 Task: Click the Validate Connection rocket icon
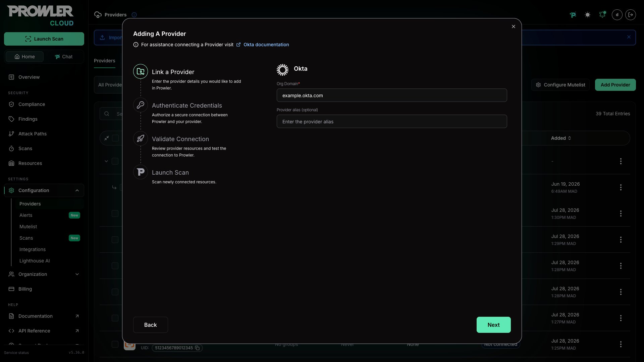coord(141,138)
